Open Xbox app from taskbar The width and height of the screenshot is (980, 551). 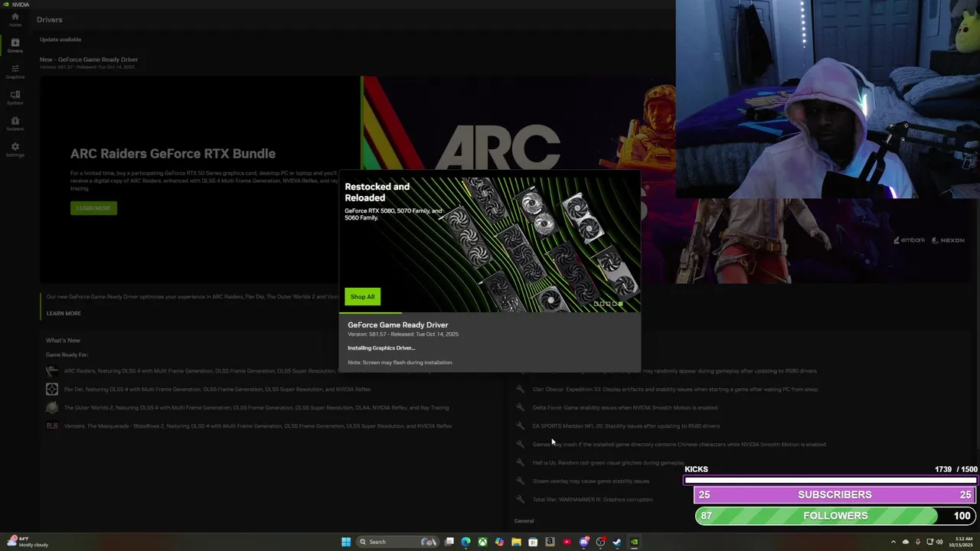[482, 542]
